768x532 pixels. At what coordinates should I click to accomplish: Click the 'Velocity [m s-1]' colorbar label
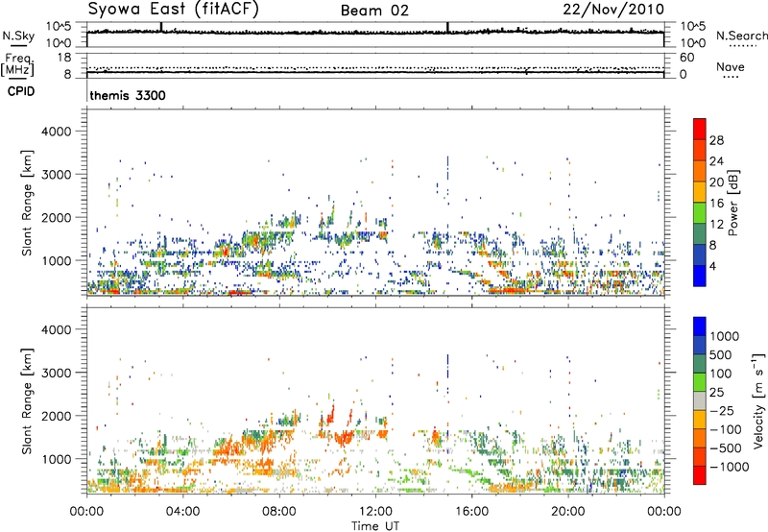(758, 400)
